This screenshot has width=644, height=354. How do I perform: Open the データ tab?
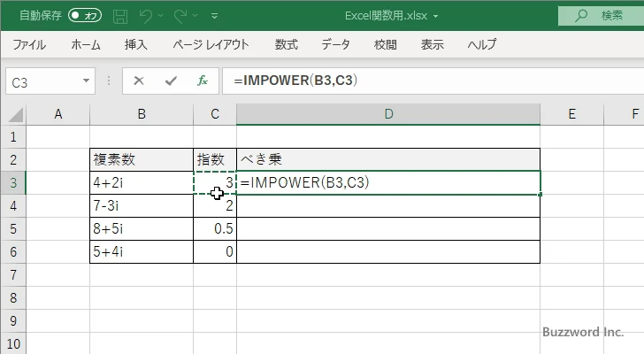[x=335, y=44]
